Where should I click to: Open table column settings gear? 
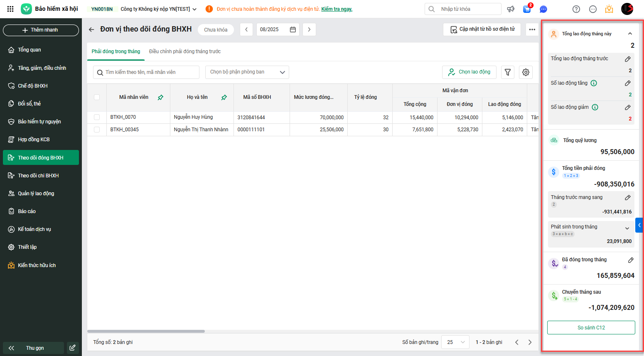(x=526, y=72)
